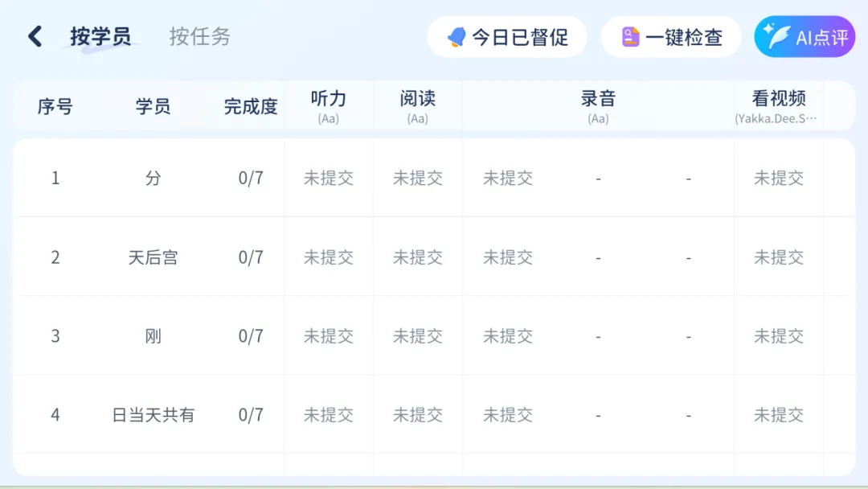Click the 完成度 column header
The height and width of the screenshot is (489, 868).
(251, 106)
